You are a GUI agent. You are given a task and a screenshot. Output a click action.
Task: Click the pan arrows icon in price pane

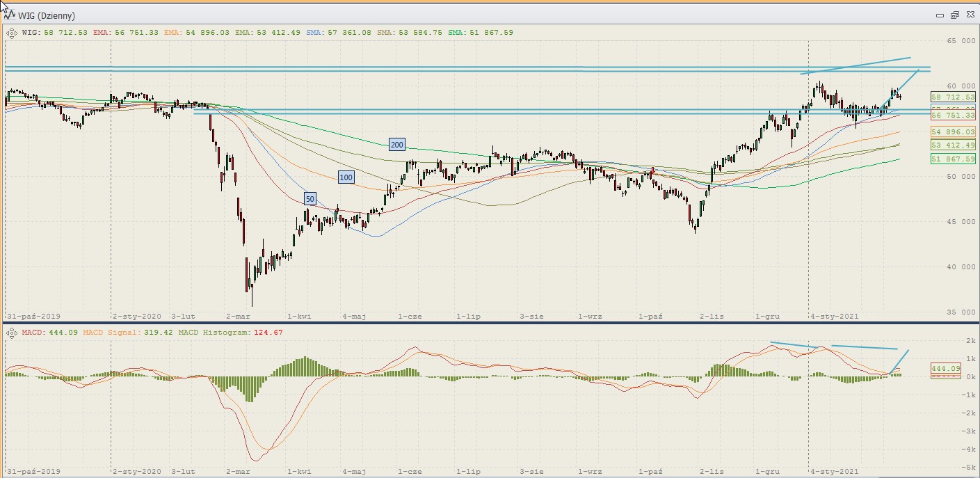tap(11, 32)
